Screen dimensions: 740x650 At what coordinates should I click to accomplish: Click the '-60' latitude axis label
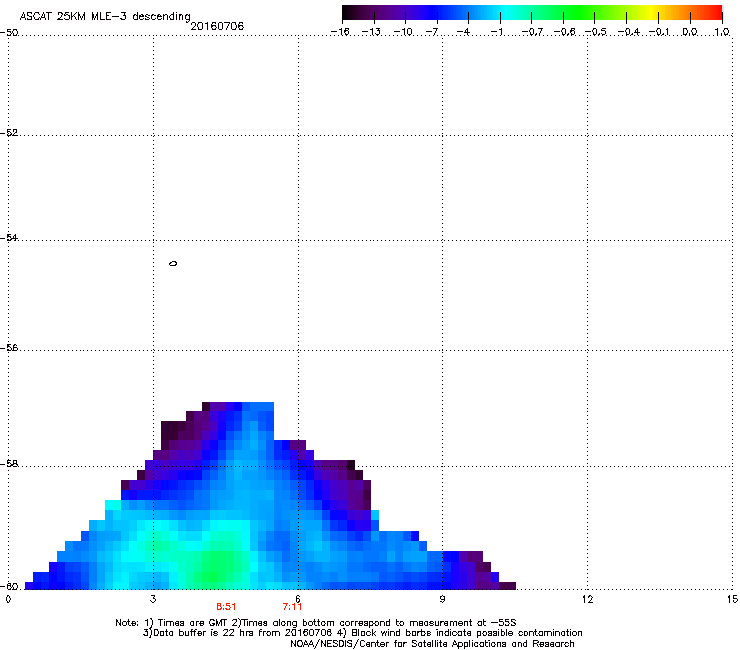pos(9,586)
